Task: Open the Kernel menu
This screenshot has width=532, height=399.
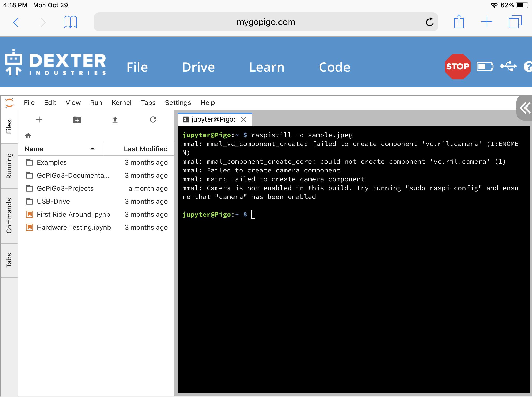Action: 121,103
